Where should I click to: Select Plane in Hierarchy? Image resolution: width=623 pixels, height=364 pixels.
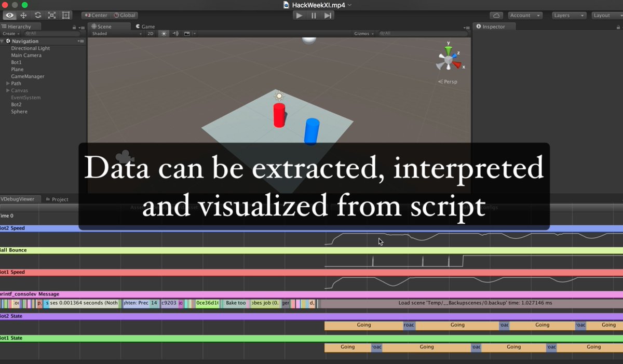click(x=17, y=69)
